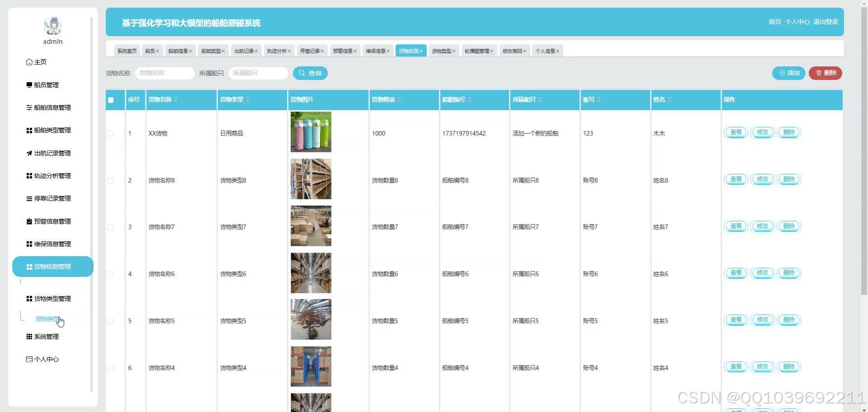Click the paper-plane icon of 出航记录管理

[29, 153]
